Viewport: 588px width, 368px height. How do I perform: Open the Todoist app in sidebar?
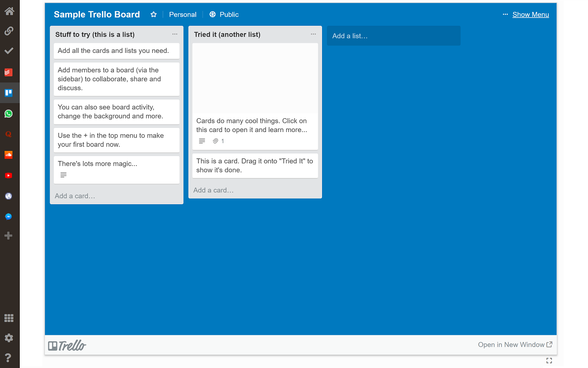click(x=8, y=72)
